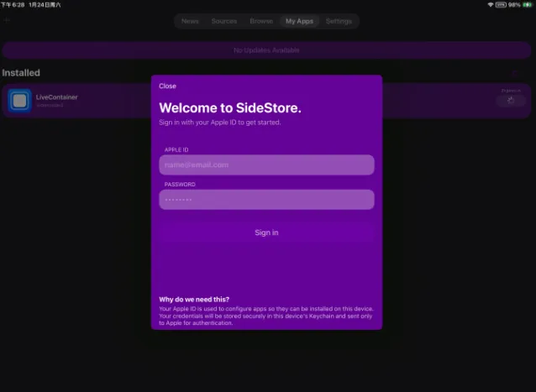The width and height of the screenshot is (536, 392).
Task: Focus the Password field
Action: (x=266, y=200)
